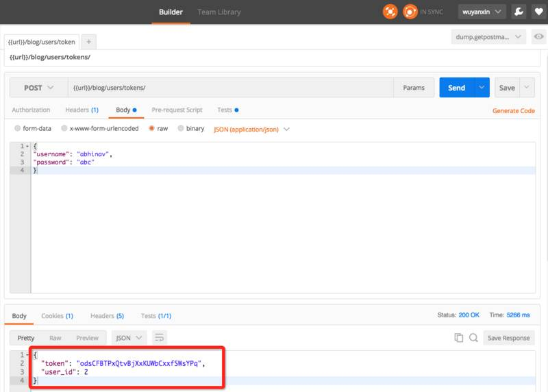Select the Raw response view
The height and width of the screenshot is (392, 548).
pyautogui.click(x=55, y=338)
